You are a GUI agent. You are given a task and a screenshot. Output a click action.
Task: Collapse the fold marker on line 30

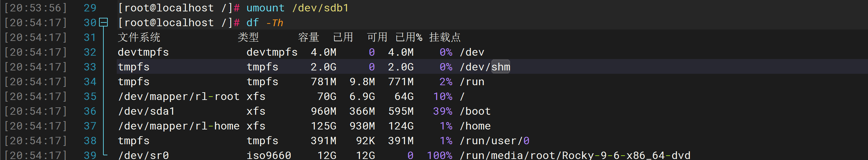tap(103, 22)
